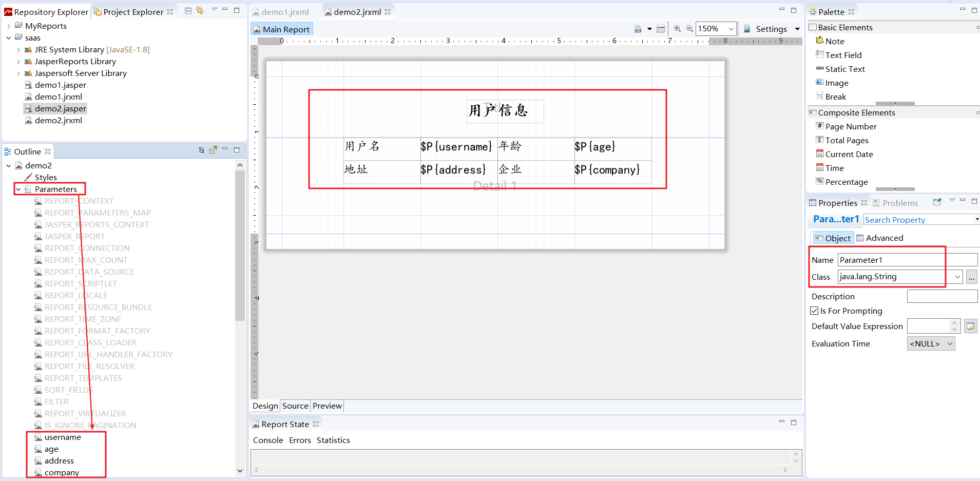Click the Class browse '...' button
Screen dimensions: 980x481
point(971,277)
